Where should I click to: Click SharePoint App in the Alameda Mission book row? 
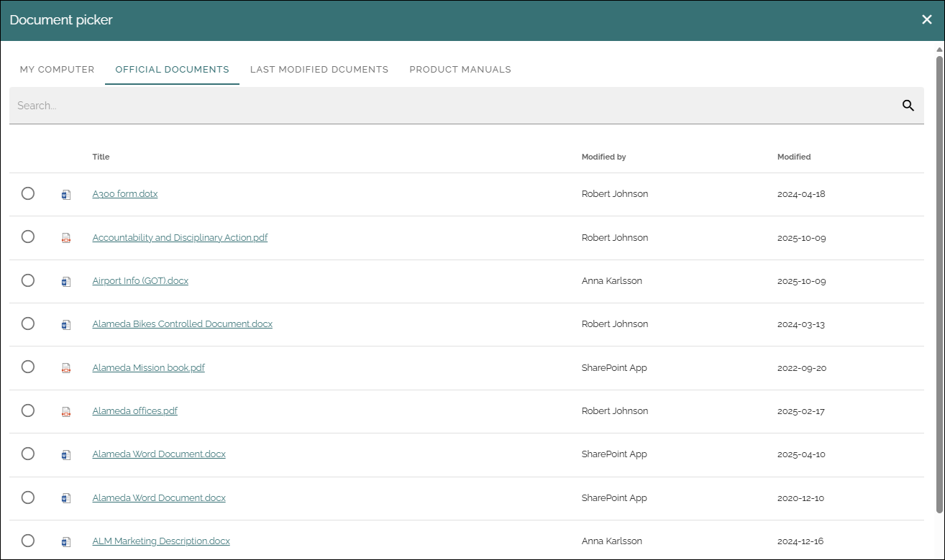pos(614,367)
